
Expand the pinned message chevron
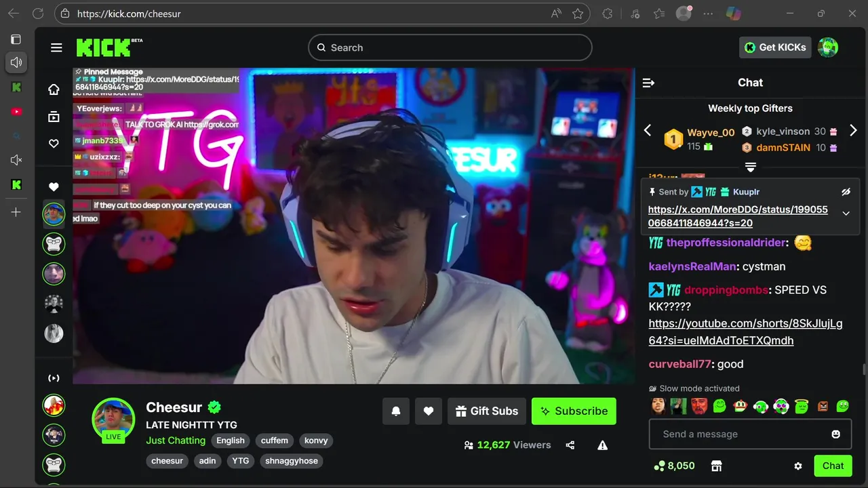point(846,213)
